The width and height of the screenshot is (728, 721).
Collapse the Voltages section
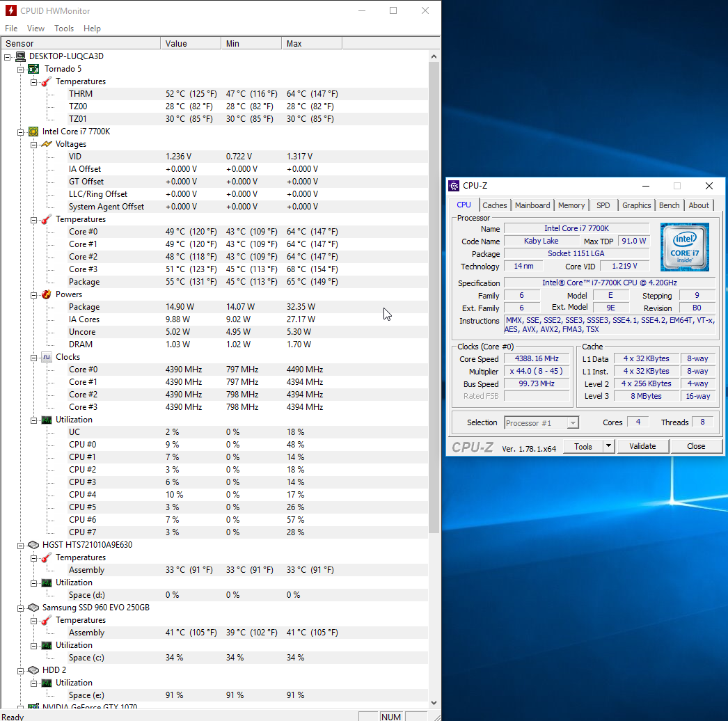33,145
